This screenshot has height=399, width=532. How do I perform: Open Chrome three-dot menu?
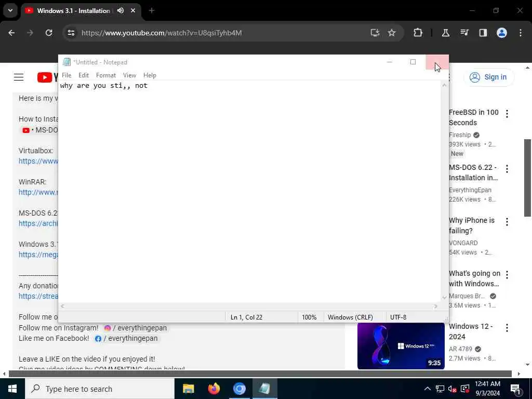point(521,33)
